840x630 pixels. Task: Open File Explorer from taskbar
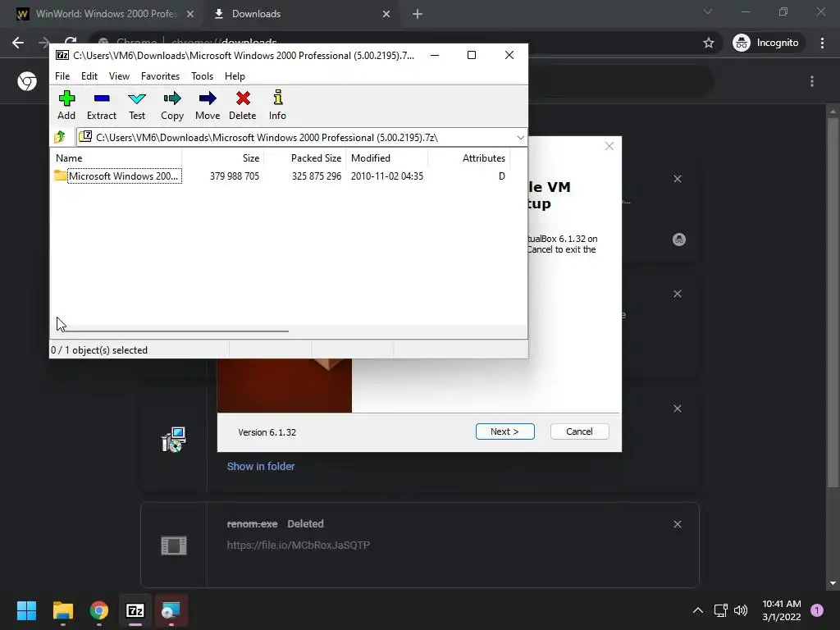[x=62, y=610]
